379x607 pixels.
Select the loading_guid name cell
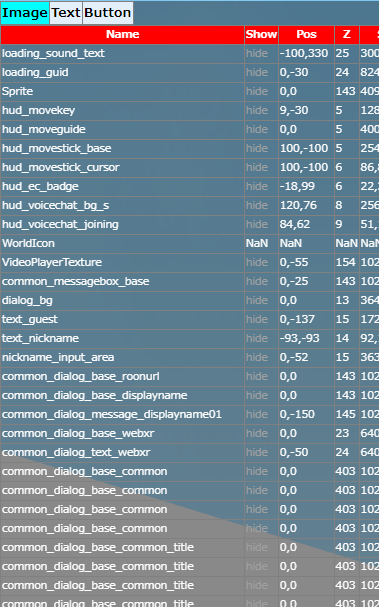(122, 72)
